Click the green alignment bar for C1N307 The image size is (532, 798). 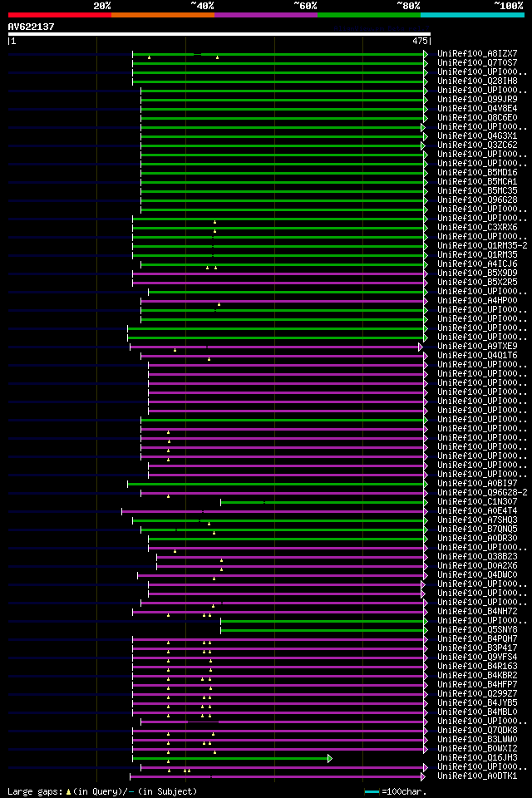[323, 502]
